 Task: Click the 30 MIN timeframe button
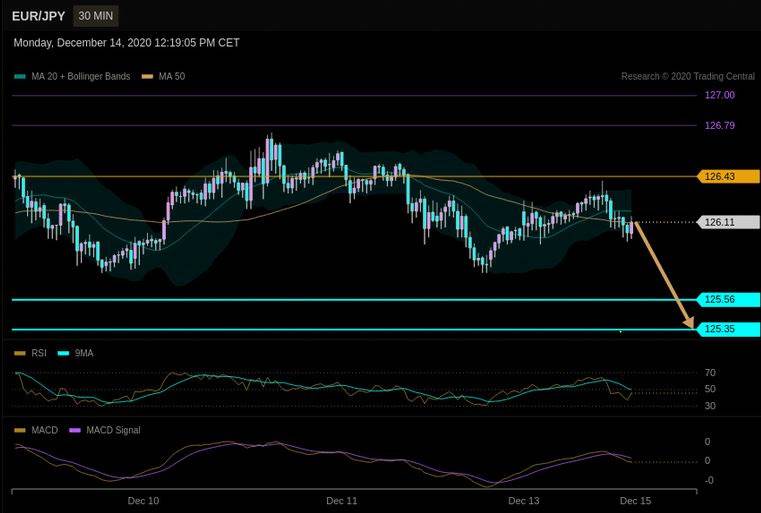96,16
